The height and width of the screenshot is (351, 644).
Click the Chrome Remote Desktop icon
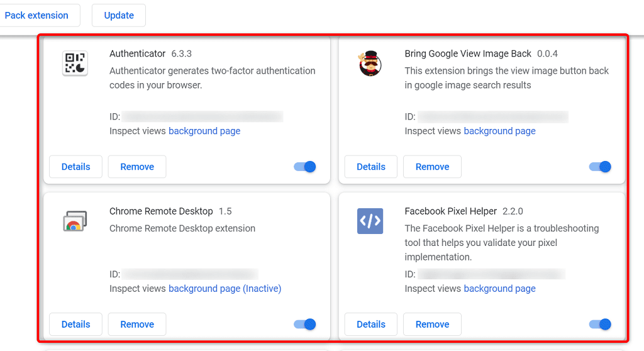(75, 221)
